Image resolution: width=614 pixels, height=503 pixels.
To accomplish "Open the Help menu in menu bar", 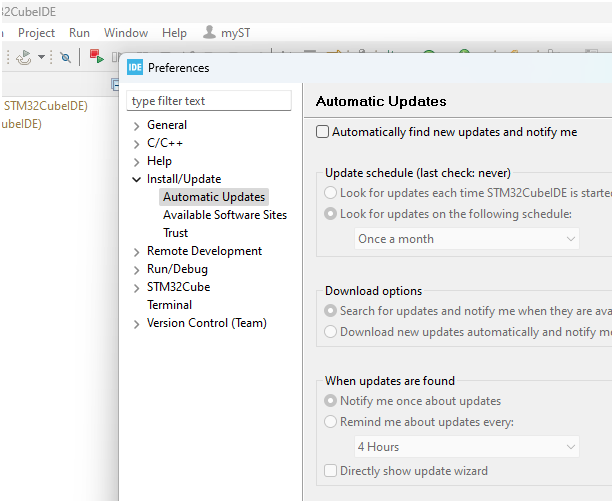I will pyautogui.click(x=174, y=33).
